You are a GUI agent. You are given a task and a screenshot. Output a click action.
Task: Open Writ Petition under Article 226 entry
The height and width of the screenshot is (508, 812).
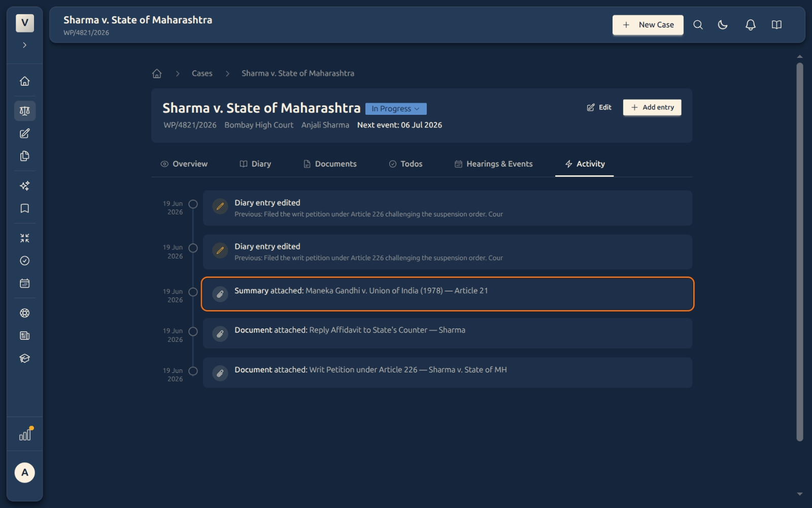point(448,373)
